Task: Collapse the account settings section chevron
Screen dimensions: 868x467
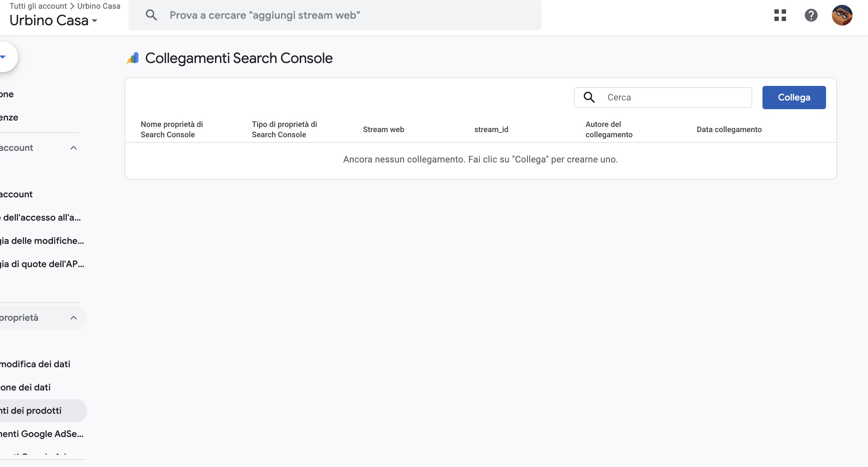Action: (x=74, y=148)
